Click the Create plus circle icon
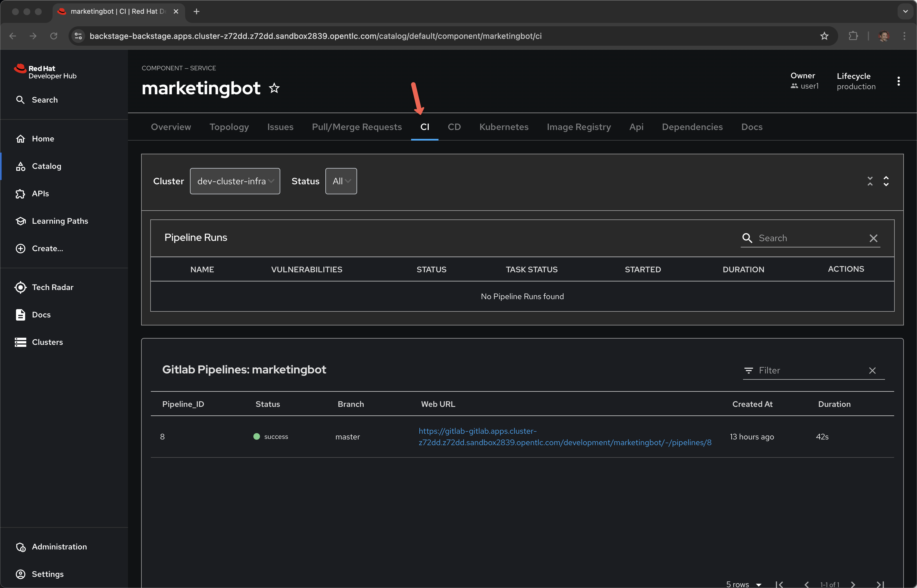This screenshot has width=917, height=588. (x=21, y=249)
